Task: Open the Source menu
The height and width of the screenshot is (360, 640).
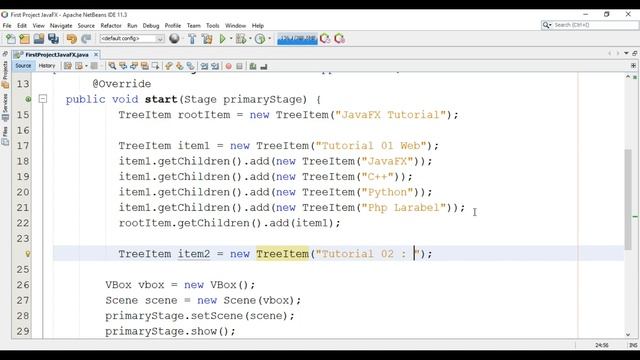Action: pyautogui.click(x=86, y=25)
